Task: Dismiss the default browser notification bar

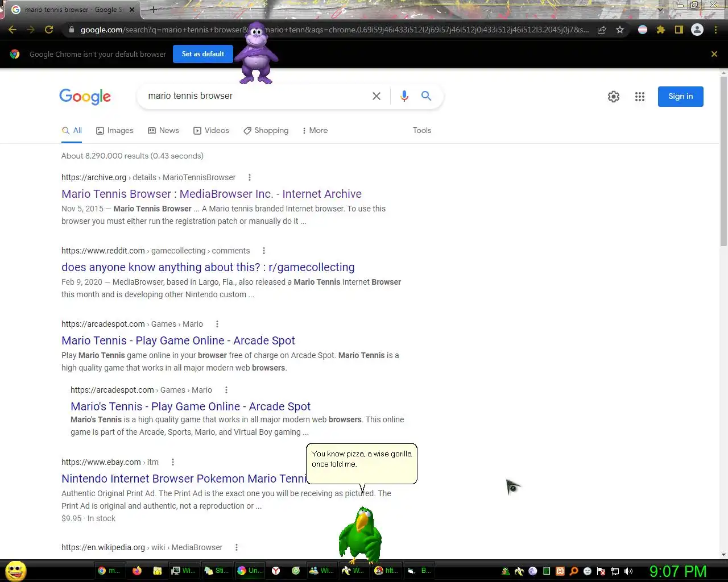Action: [714, 54]
